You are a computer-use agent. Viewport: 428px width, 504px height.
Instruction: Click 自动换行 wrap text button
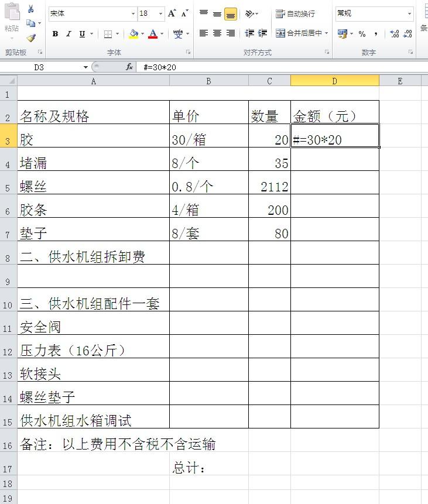pos(296,13)
